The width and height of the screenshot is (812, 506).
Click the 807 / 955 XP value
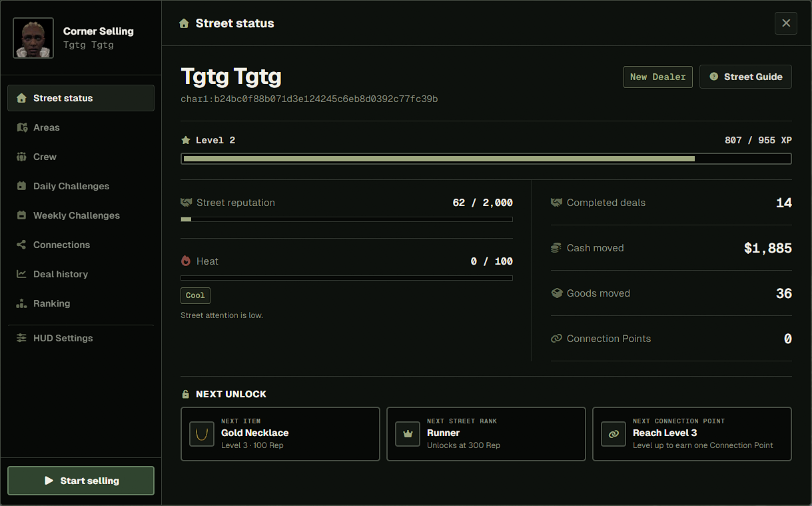click(758, 141)
